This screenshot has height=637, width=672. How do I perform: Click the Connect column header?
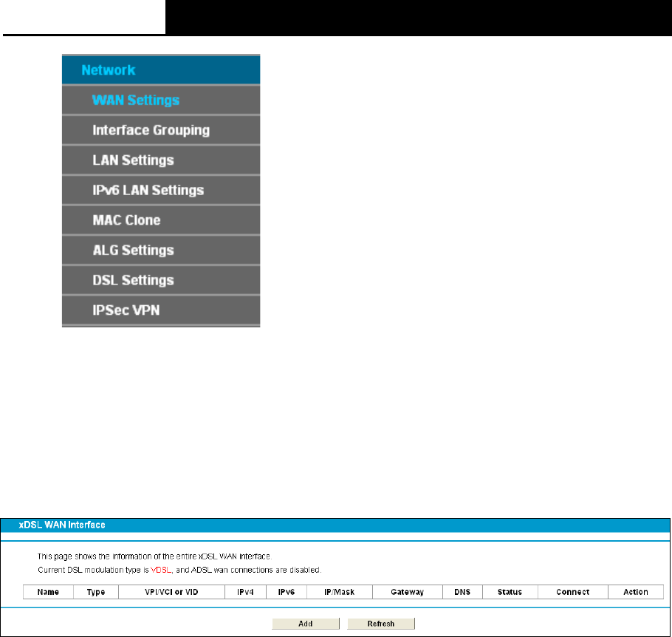tap(573, 592)
